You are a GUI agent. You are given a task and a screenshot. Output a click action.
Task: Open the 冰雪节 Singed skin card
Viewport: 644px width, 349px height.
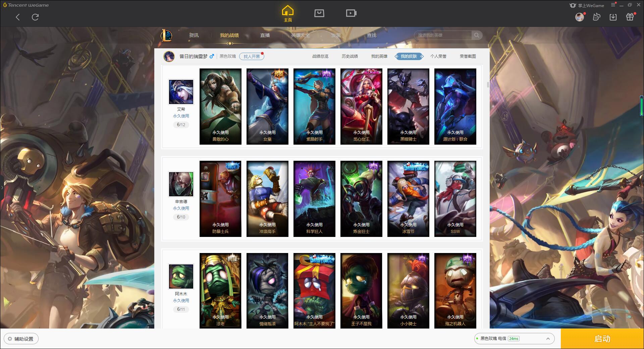tap(408, 199)
